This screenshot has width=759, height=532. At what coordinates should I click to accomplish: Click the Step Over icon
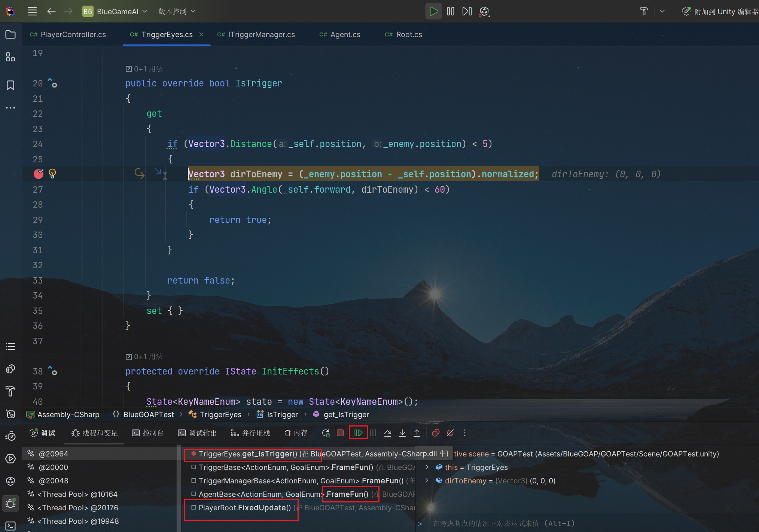(388, 433)
